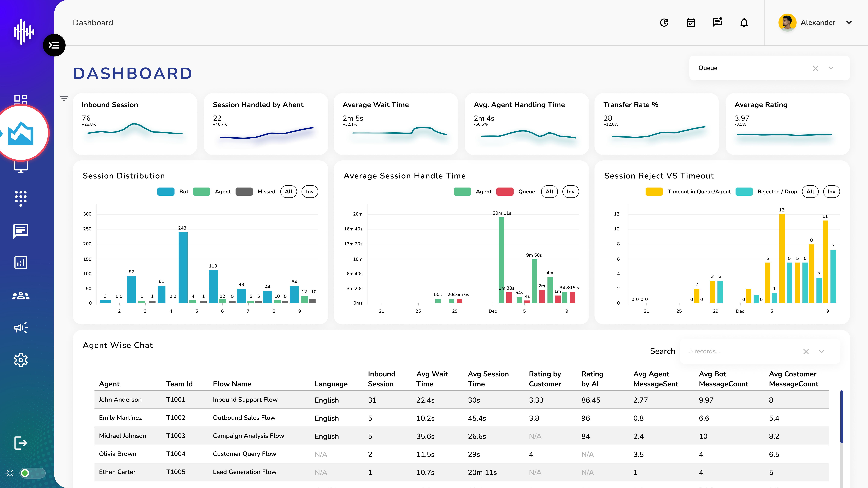Open the notifications bell icon
Image resolution: width=868 pixels, height=488 pixels.
[744, 23]
